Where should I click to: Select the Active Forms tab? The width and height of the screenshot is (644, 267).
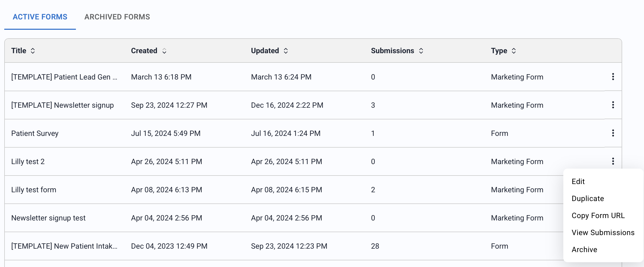tap(40, 17)
